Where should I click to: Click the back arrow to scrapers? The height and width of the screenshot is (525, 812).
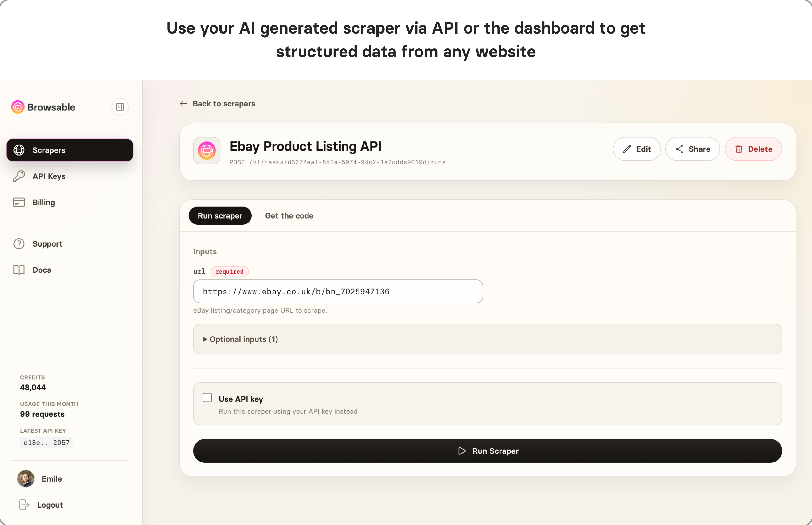pyautogui.click(x=183, y=104)
